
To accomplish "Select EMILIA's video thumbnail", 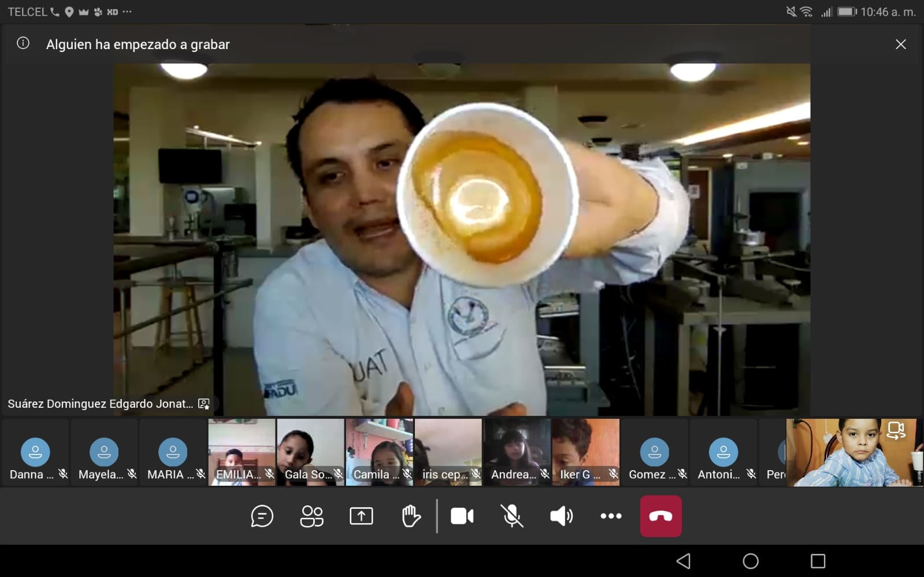I will (x=242, y=452).
